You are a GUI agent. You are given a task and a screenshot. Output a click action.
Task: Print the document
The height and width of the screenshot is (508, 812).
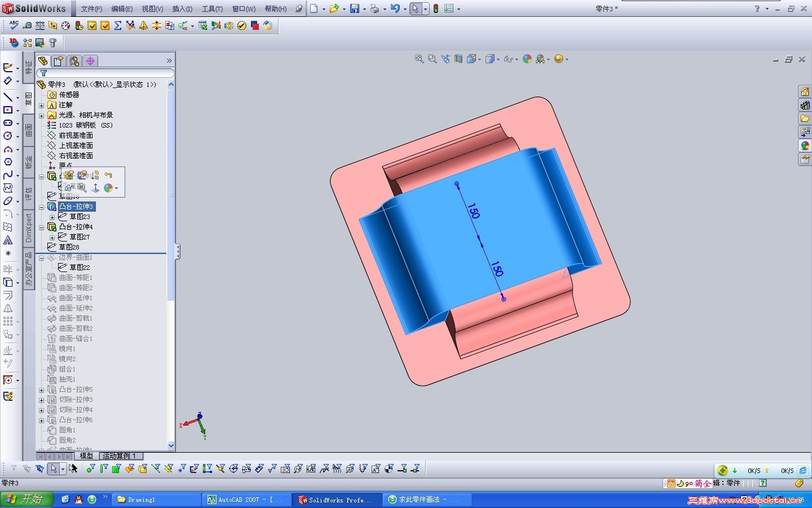pos(374,8)
